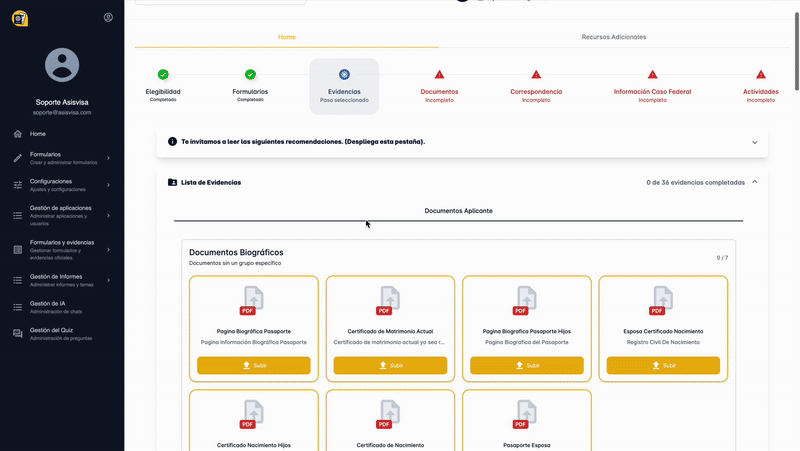The image size is (800, 451).
Task: Expand the recommendations panel chevron
Action: coord(754,142)
